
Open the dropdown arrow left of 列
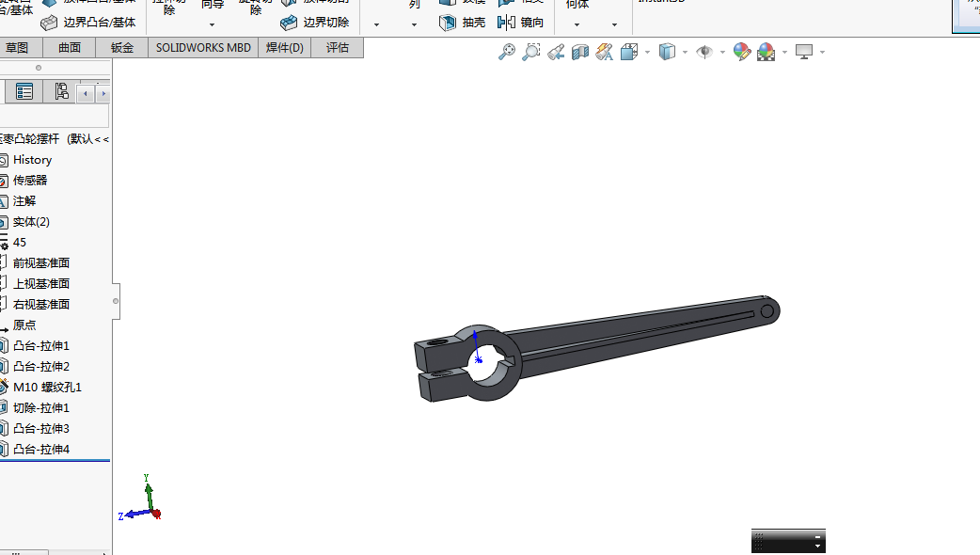(x=376, y=25)
